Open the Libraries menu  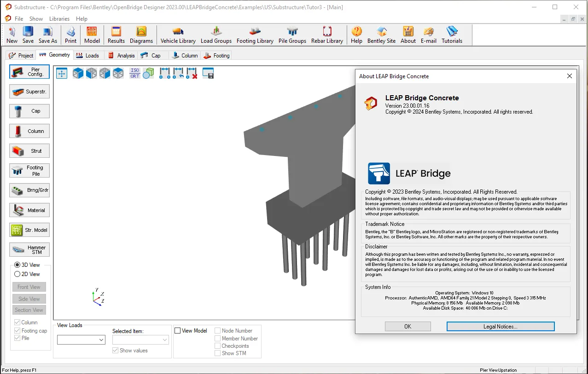click(x=59, y=19)
